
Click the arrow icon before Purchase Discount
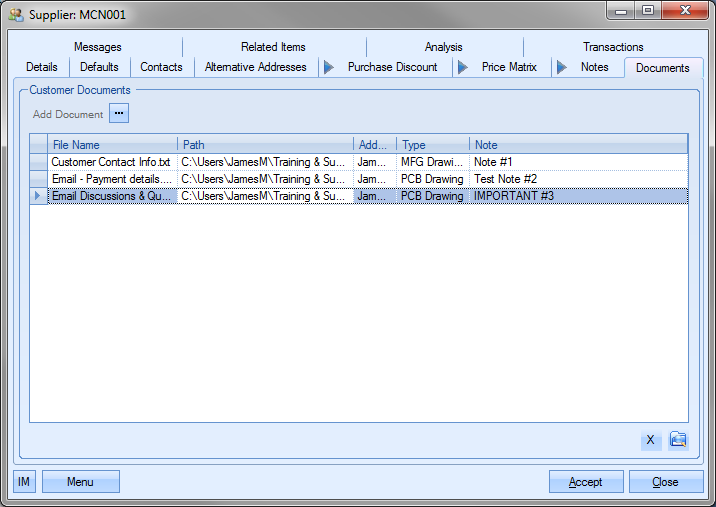tap(328, 67)
